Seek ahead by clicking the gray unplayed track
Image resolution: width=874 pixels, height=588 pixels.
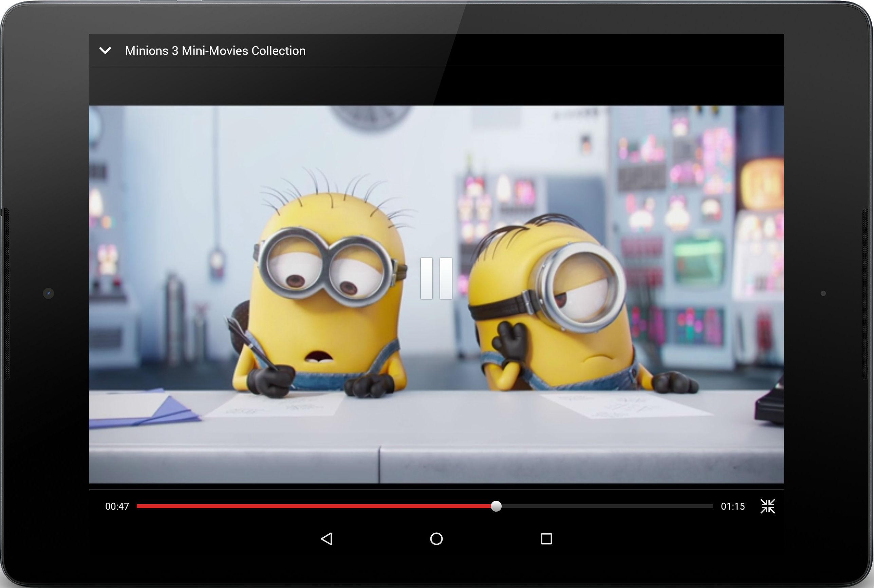(608, 506)
